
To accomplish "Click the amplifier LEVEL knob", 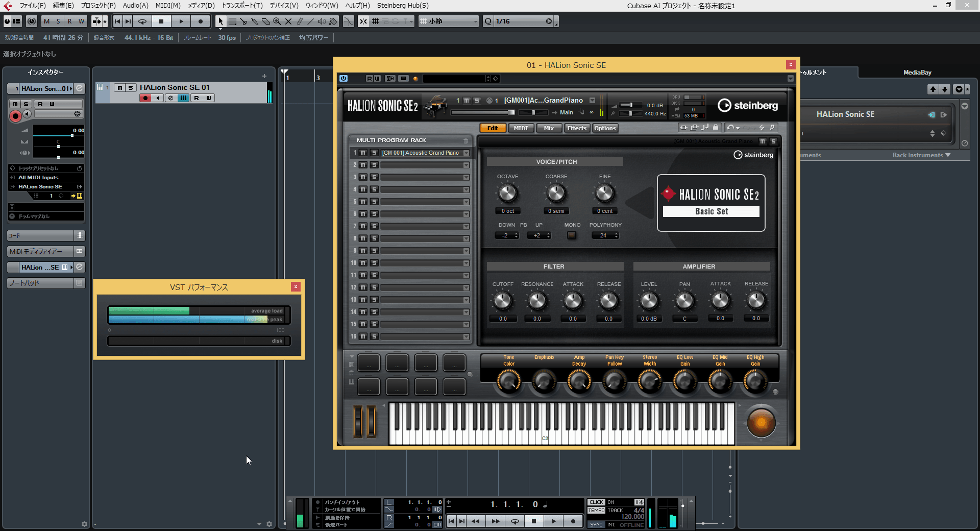I will (x=649, y=301).
